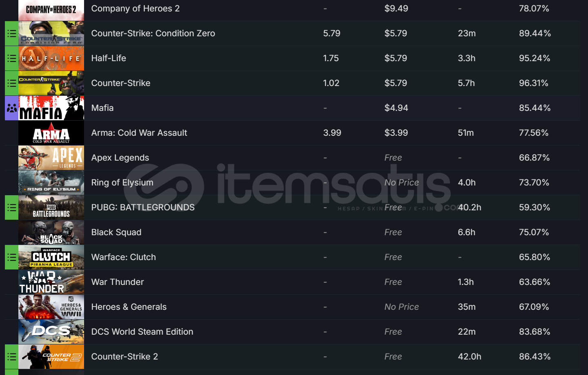Open the Company of Heroes 2 thumbnail

point(51,10)
